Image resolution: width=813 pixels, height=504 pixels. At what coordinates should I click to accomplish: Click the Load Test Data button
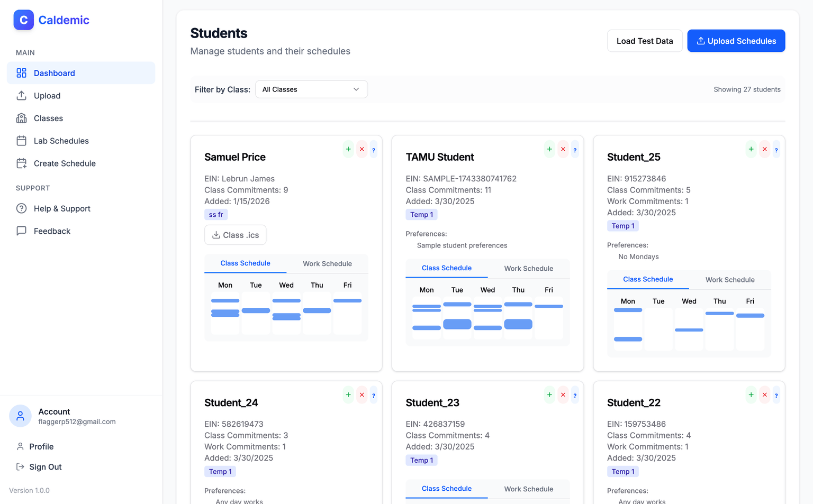[645, 41]
